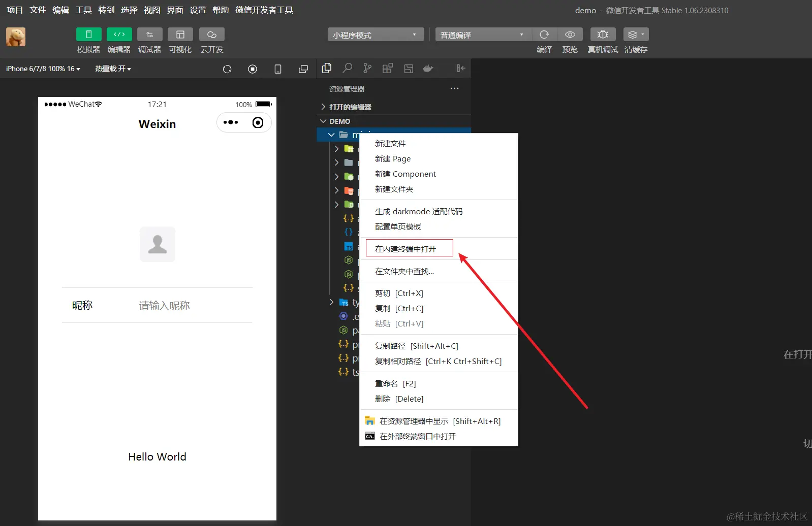Open the source control view

point(367,68)
